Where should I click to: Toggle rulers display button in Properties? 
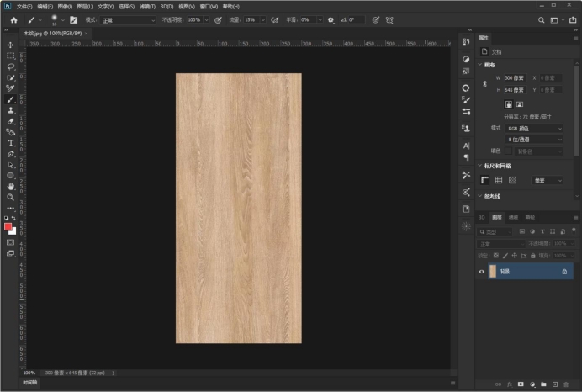[x=484, y=180]
